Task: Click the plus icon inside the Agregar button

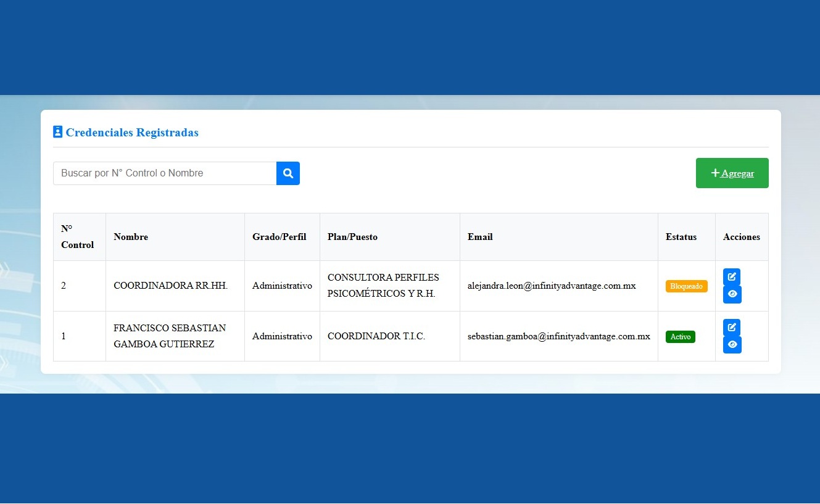Action: click(715, 173)
